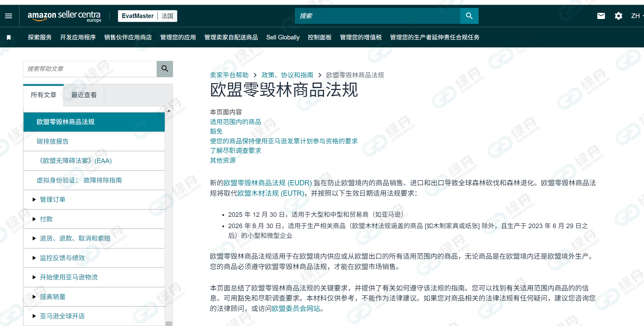Open settings with the gear icon
Viewport: 644px width, 326px height.
(x=619, y=16)
